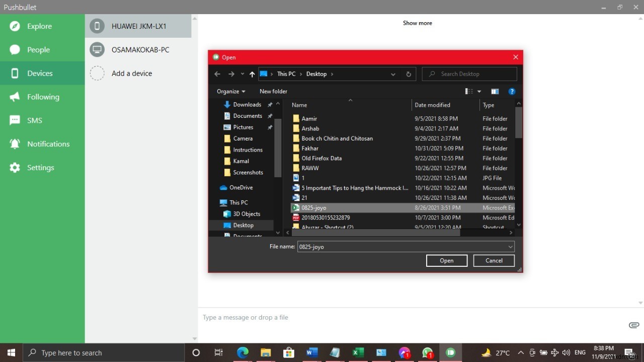Screen dimensions: 644x362
Task: Unpin Documents from Quick access
Action: click(x=270, y=116)
